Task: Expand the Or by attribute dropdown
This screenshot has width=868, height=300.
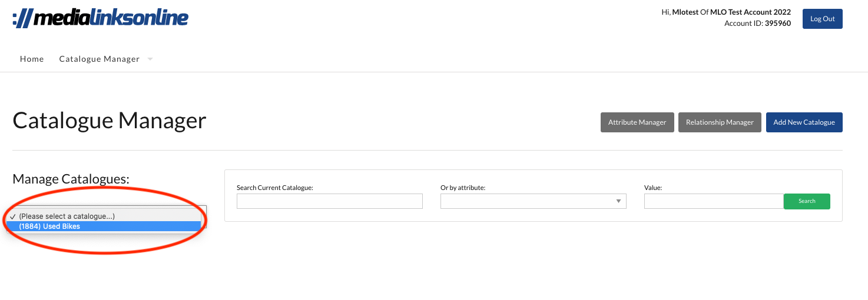Action: coord(533,201)
